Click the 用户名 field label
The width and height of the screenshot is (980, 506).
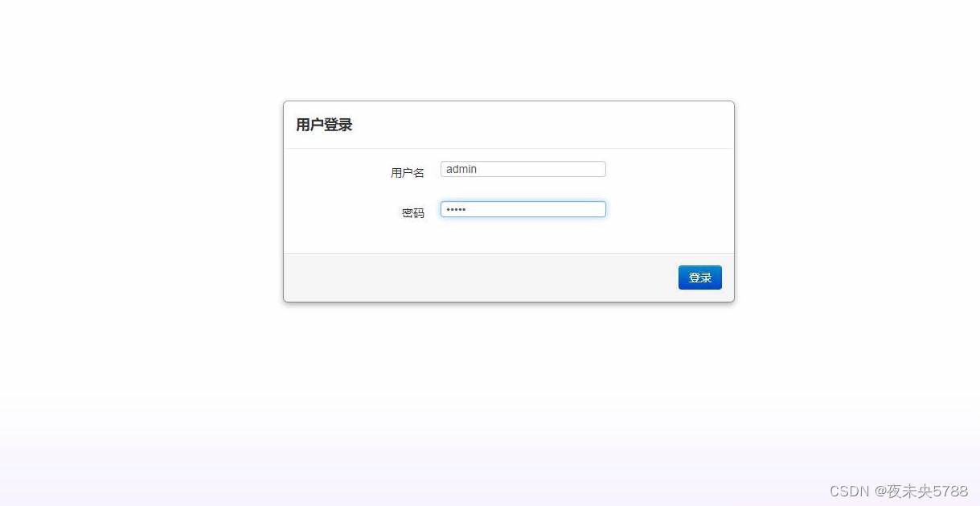(x=408, y=173)
